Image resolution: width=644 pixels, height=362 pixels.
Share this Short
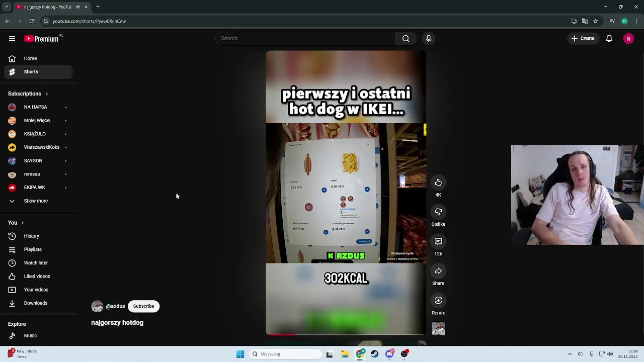click(438, 271)
